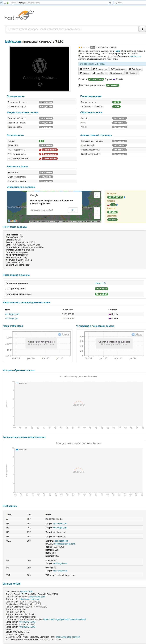The image size is (146, 644).
Task: Click the WordPress preview thumbnail
Action: tap(40, 68)
